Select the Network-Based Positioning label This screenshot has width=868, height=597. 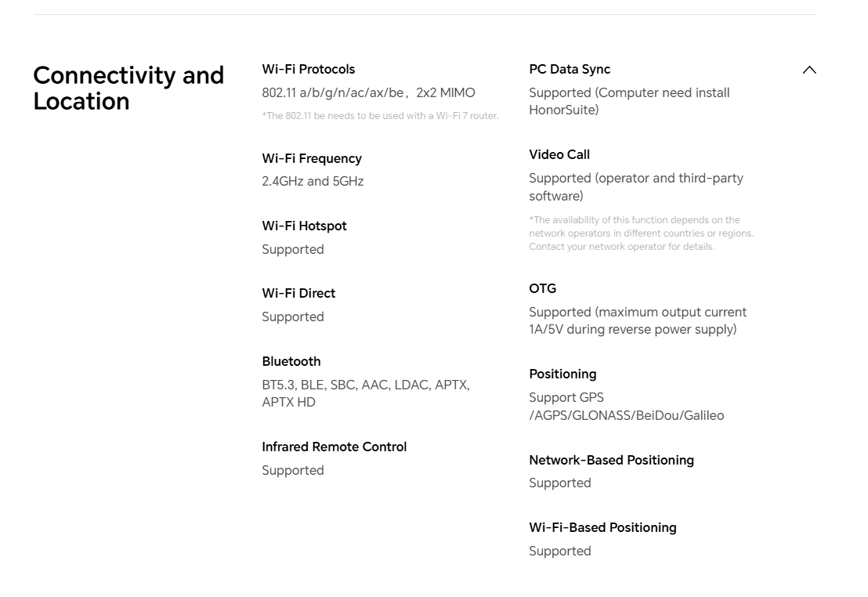pos(611,460)
